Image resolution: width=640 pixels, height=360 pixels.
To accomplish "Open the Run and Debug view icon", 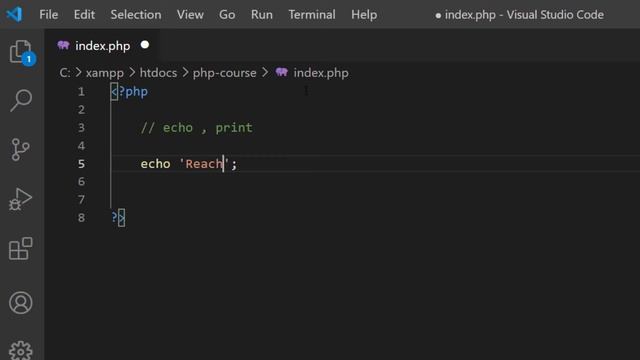I will tap(20, 199).
